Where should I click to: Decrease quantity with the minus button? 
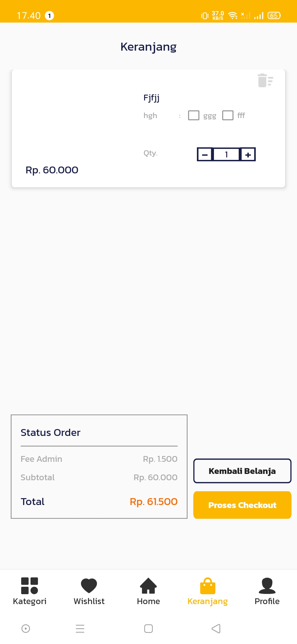pos(205,154)
